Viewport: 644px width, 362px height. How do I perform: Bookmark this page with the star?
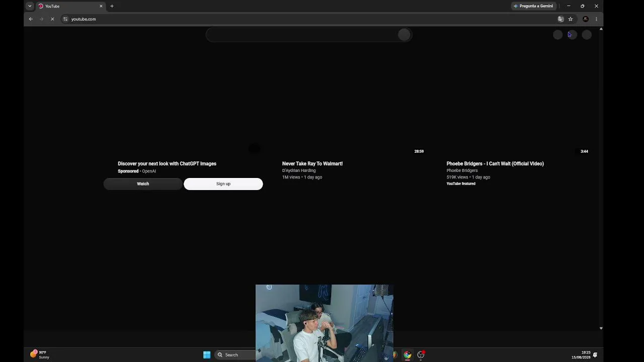[571, 19]
